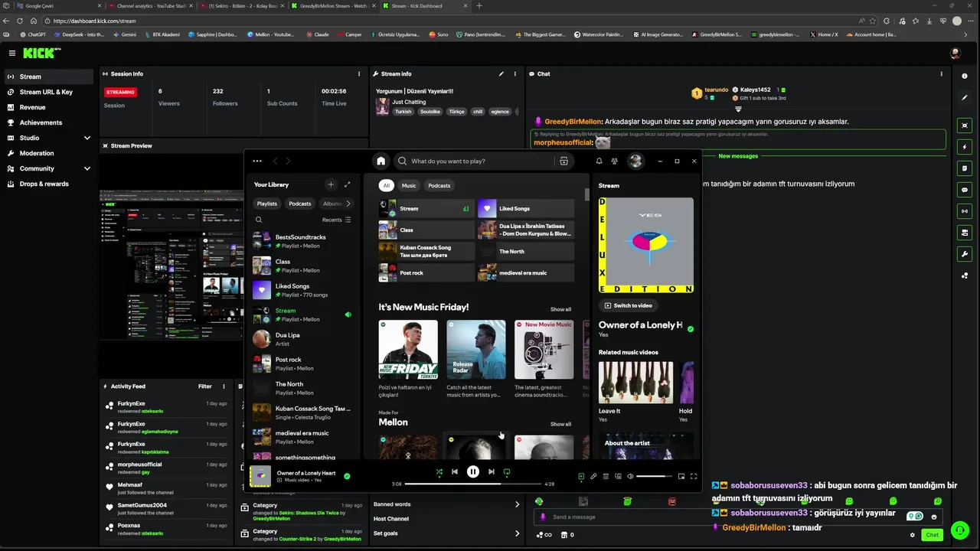Open Revenue page
The width and height of the screenshot is (980, 551).
(49, 107)
